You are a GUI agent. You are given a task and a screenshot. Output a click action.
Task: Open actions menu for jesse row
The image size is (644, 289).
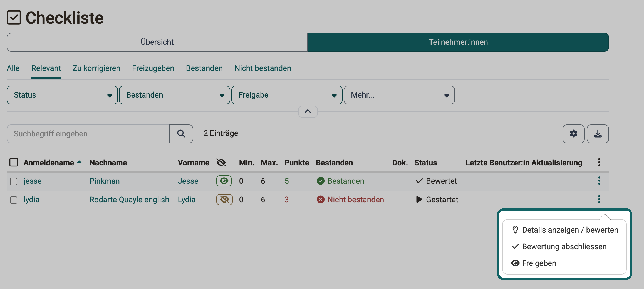tap(599, 181)
